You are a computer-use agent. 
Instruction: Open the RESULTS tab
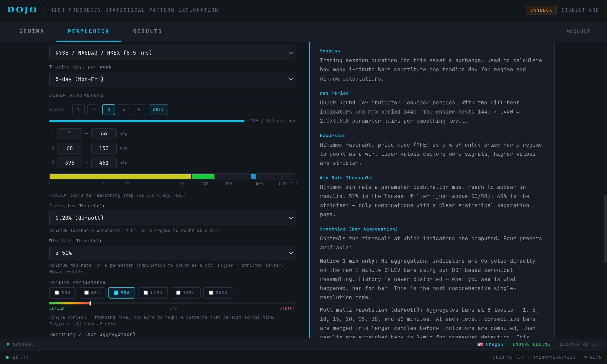point(147,31)
